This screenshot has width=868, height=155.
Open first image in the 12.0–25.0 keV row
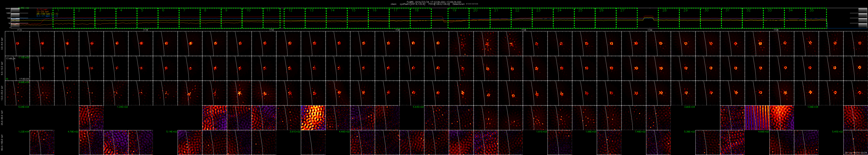17,93
